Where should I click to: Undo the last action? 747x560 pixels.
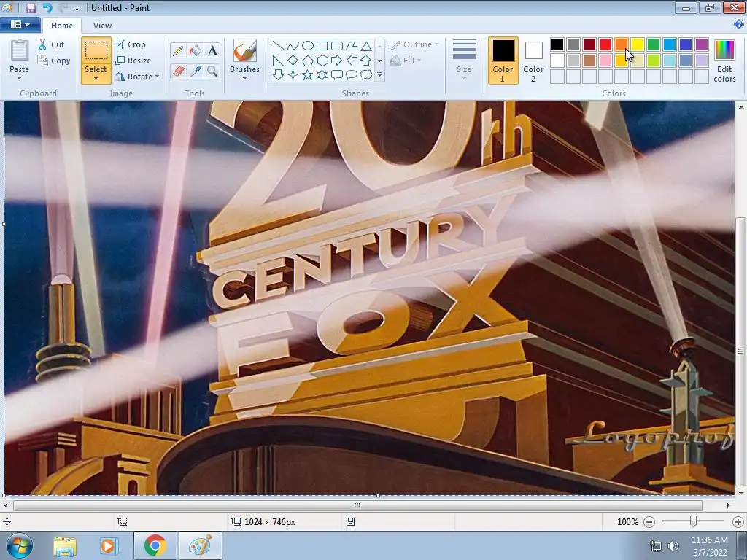coord(47,7)
